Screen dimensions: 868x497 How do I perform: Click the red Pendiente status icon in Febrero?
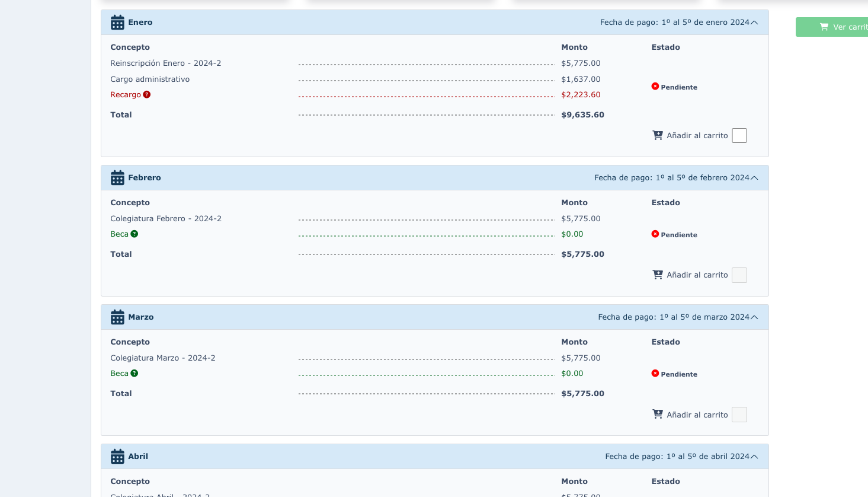tap(655, 234)
